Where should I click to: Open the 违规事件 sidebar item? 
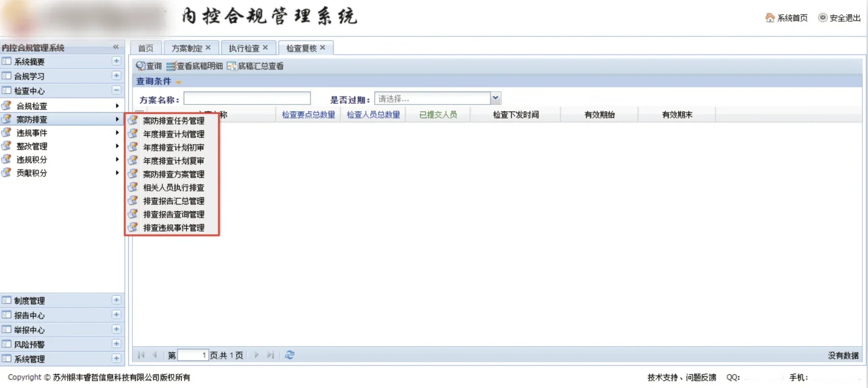point(32,133)
